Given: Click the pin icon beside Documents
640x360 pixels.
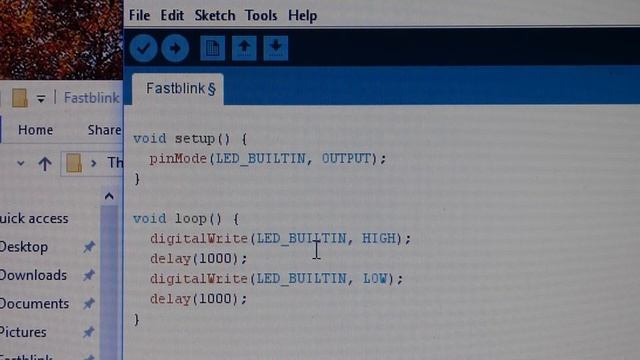Looking at the screenshot, I should 89,304.
